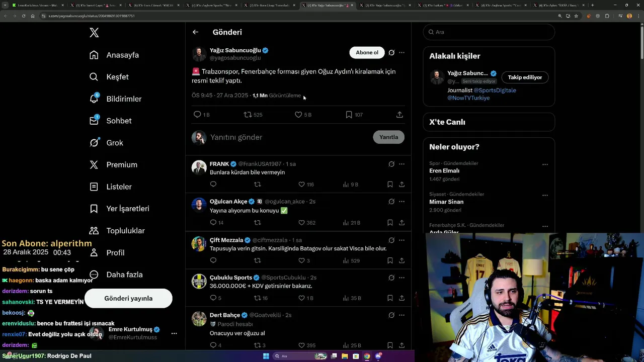The height and width of the screenshot is (362, 644).
Task: Open more options on Oğulcan Akçe's reply
Action: click(x=401, y=202)
